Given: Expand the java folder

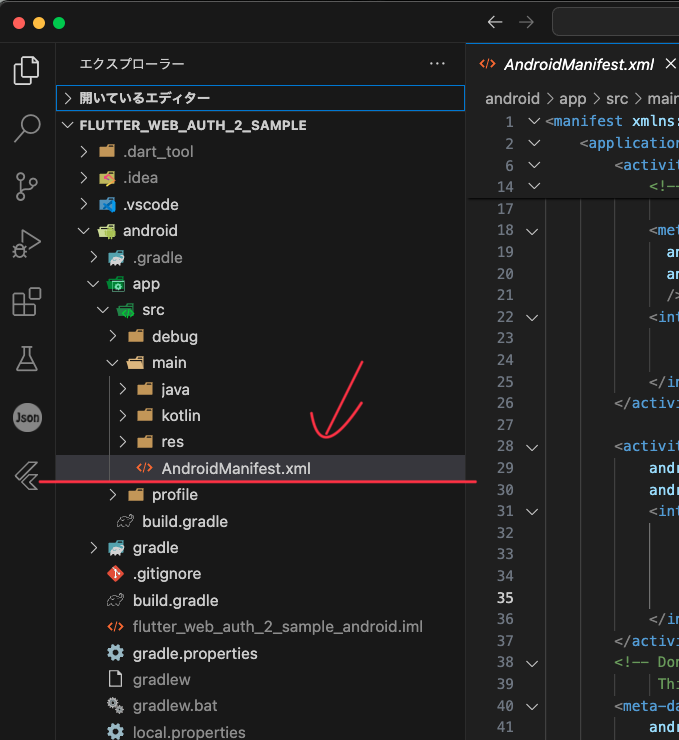Looking at the screenshot, I should point(260,389).
